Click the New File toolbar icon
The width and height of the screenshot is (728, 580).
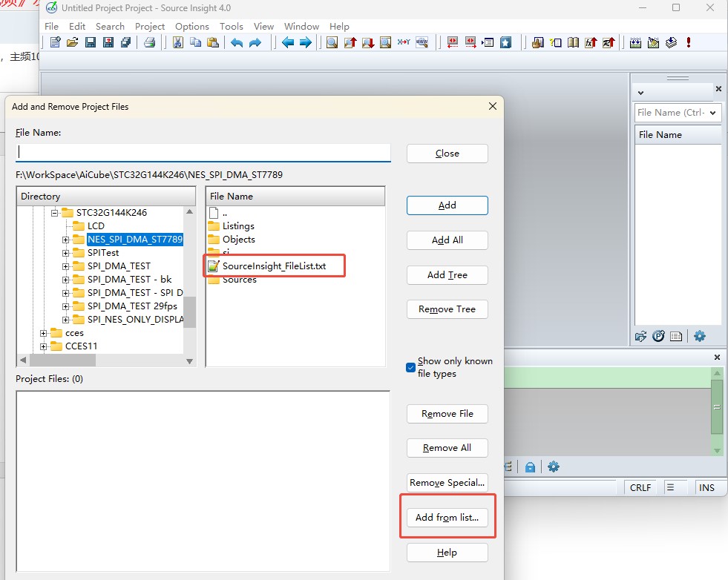[55, 43]
